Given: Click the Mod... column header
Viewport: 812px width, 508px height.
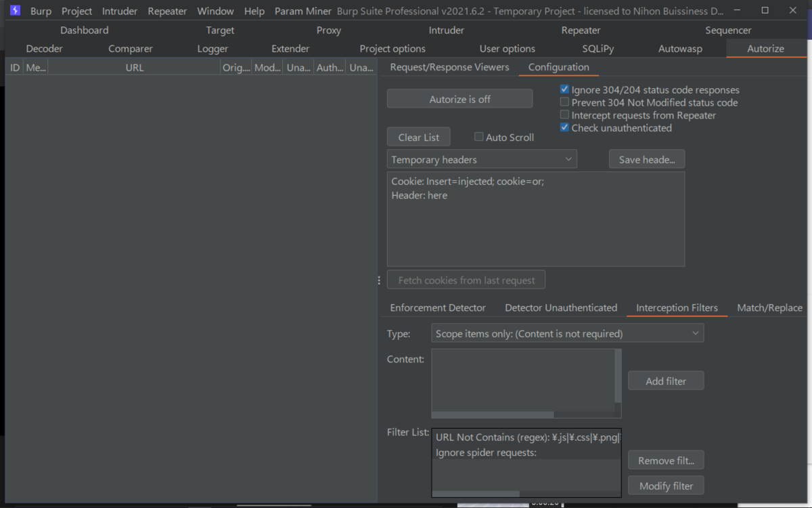Looking at the screenshot, I should tap(268, 68).
